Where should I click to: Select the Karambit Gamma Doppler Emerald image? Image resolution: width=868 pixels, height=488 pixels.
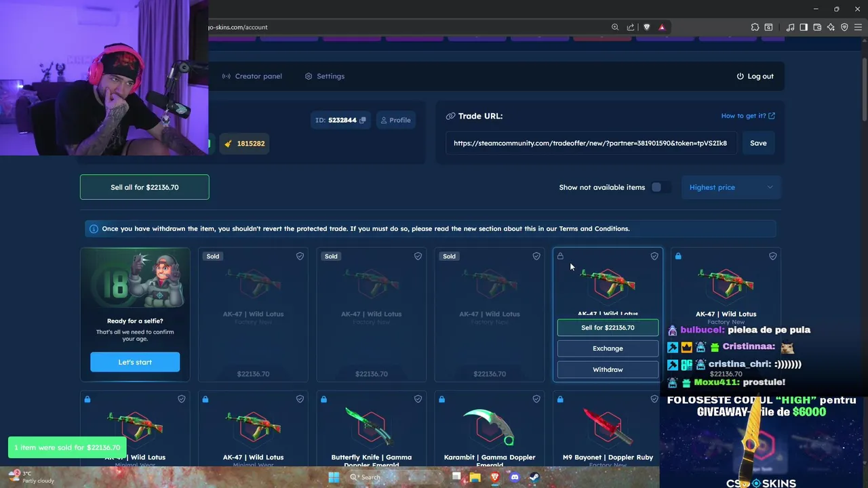(x=490, y=427)
